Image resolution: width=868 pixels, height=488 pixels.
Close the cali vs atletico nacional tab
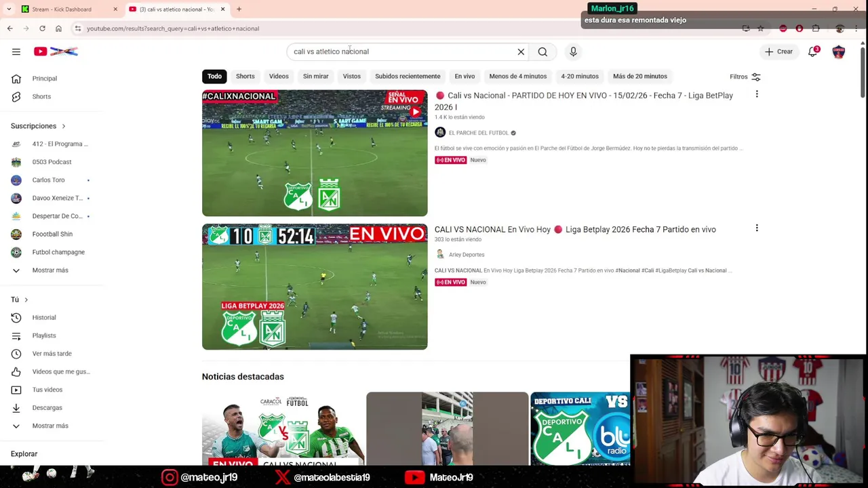tap(222, 9)
